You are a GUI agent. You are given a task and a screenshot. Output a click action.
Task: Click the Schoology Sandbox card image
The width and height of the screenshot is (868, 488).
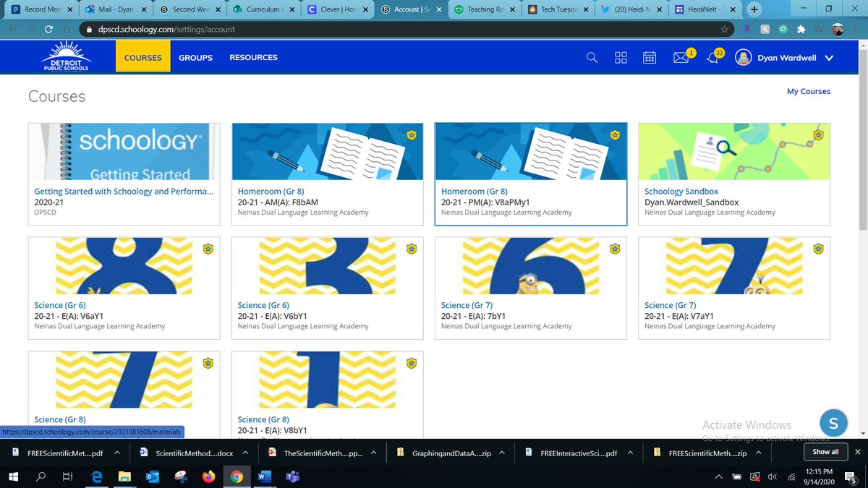tap(734, 151)
